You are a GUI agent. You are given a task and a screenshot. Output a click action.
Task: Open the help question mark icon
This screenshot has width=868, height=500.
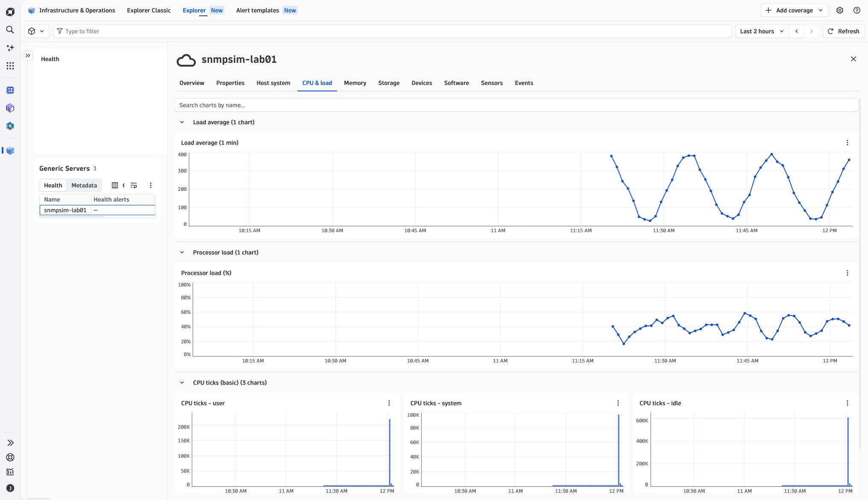[x=857, y=10]
